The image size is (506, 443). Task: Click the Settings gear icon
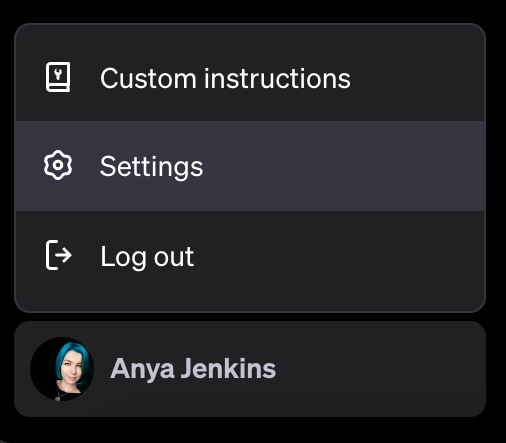[x=58, y=165]
